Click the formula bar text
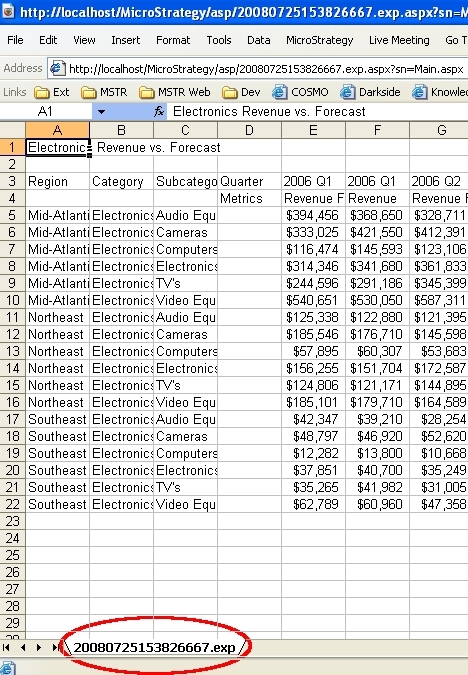This screenshot has width=468, height=675. tap(269, 112)
